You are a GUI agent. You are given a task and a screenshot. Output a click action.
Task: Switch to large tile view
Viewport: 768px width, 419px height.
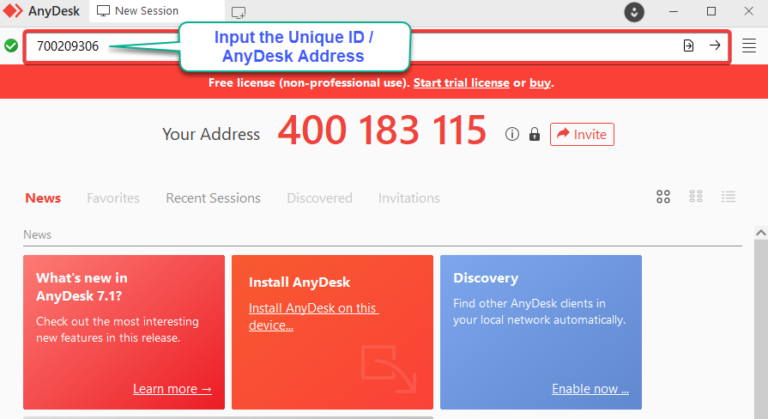click(x=663, y=197)
